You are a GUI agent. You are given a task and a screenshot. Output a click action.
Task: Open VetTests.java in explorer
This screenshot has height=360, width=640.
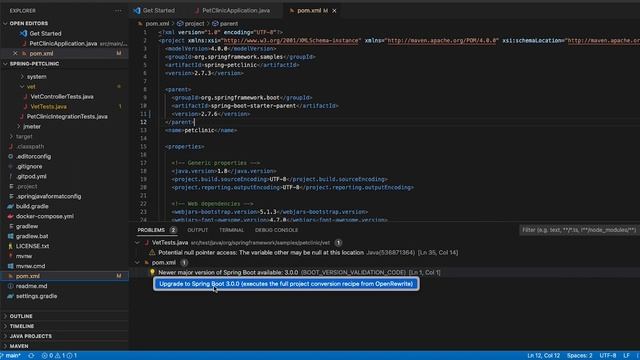tap(48, 107)
